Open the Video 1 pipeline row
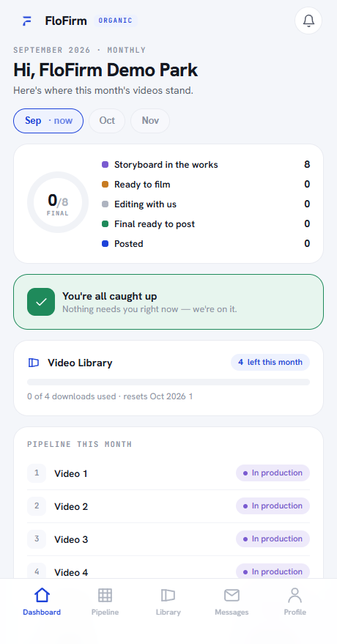 (x=168, y=473)
